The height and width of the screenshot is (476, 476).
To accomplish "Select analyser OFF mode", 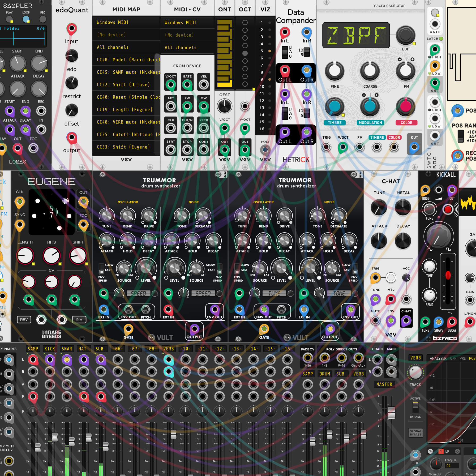I will (453, 358).
